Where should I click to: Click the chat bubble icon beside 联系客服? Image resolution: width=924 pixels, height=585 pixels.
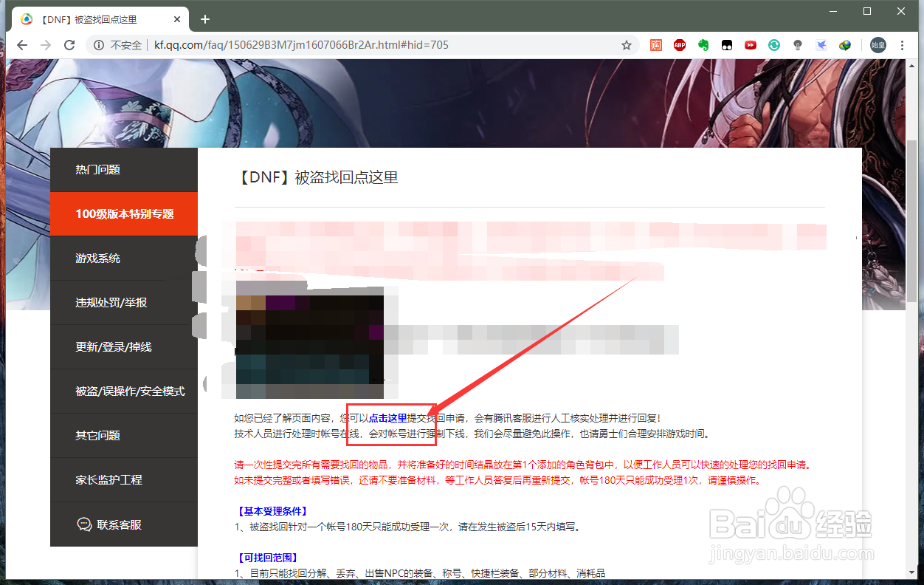(84, 524)
